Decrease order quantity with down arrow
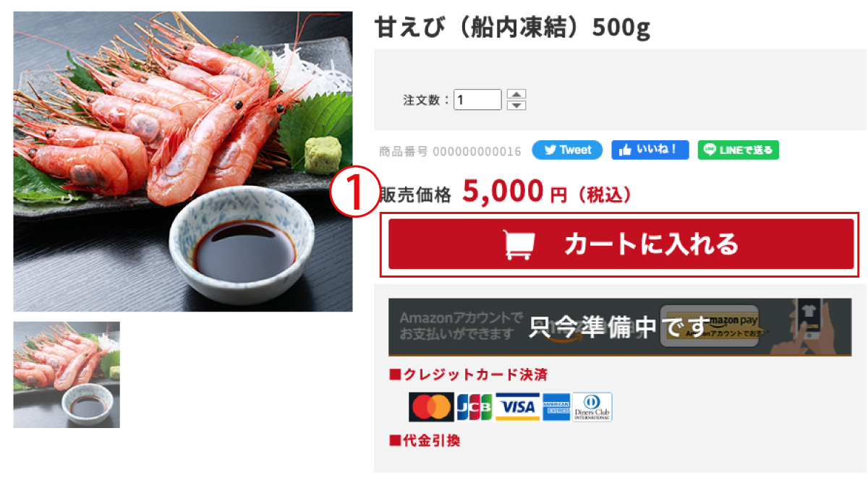The image size is (868, 483). click(516, 105)
